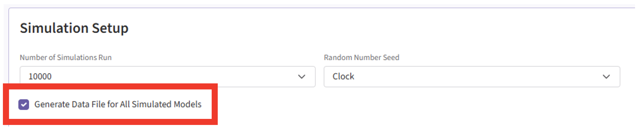Screen dimensions: 644x131
Task: Click the word 'Simulation' in the panel title
Action: pyautogui.click(x=54, y=28)
